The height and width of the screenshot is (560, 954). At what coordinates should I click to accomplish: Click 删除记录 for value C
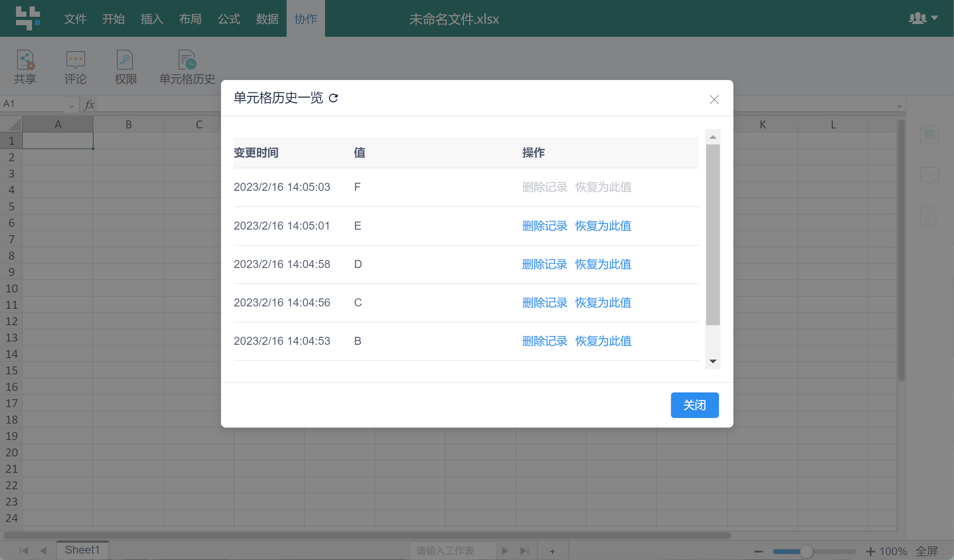tap(545, 303)
